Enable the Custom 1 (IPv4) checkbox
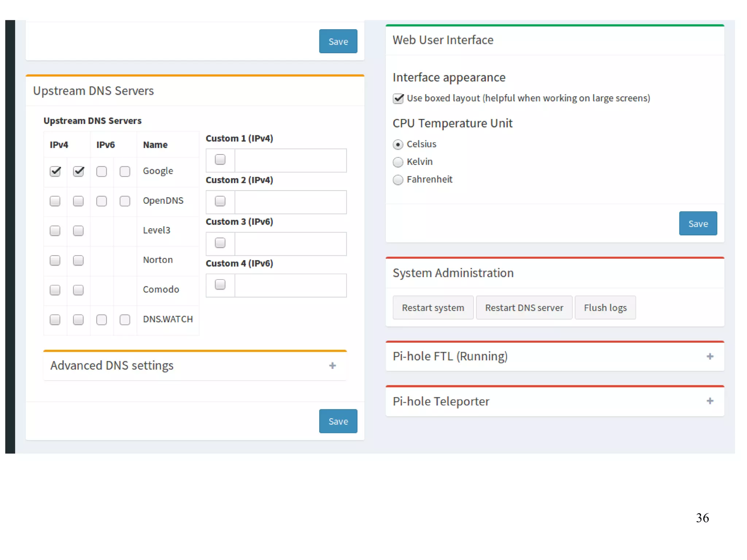The height and width of the screenshot is (560, 747). click(x=220, y=160)
